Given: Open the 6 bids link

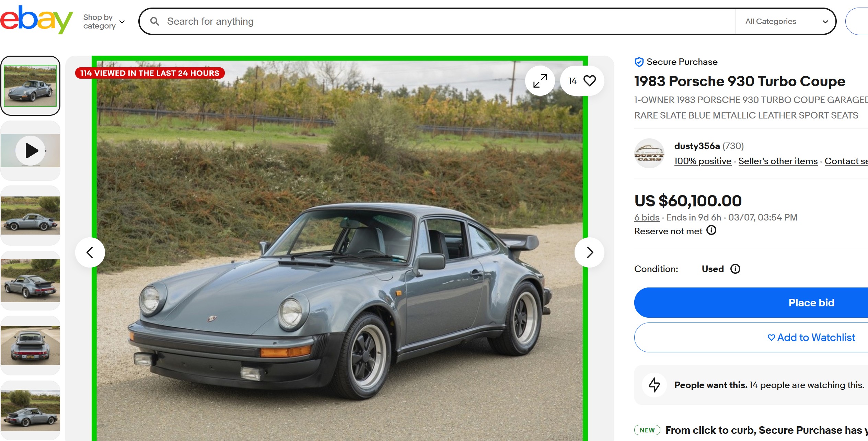Looking at the screenshot, I should [x=647, y=217].
